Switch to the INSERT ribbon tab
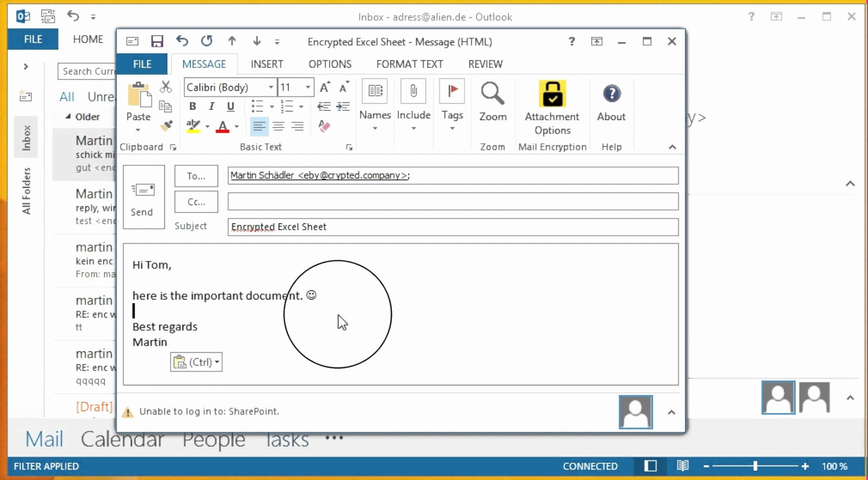Viewport: 868px width, 480px height. click(x=267, y=64)
